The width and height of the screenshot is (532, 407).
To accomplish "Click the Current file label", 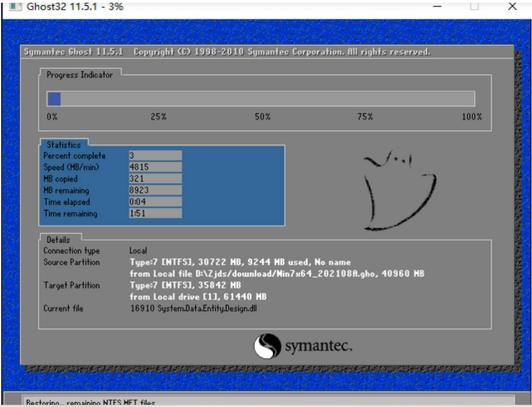I will point(63,308).
